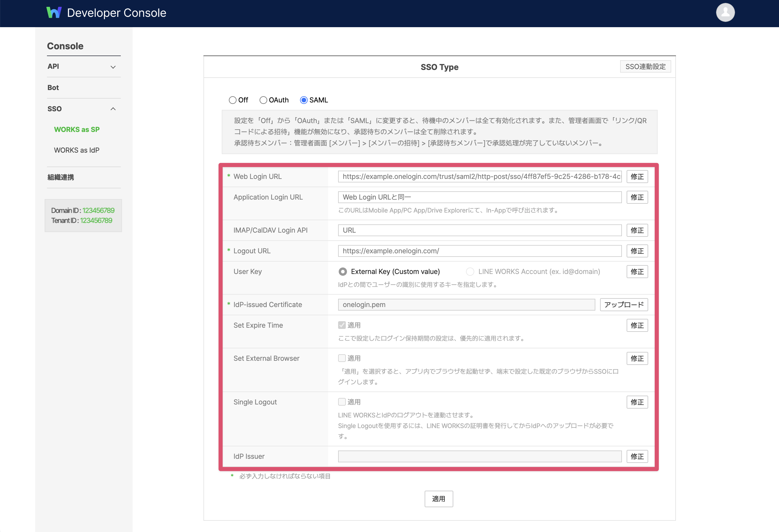
Task: Click the API sidebar section label
Action: pos(53,66)
